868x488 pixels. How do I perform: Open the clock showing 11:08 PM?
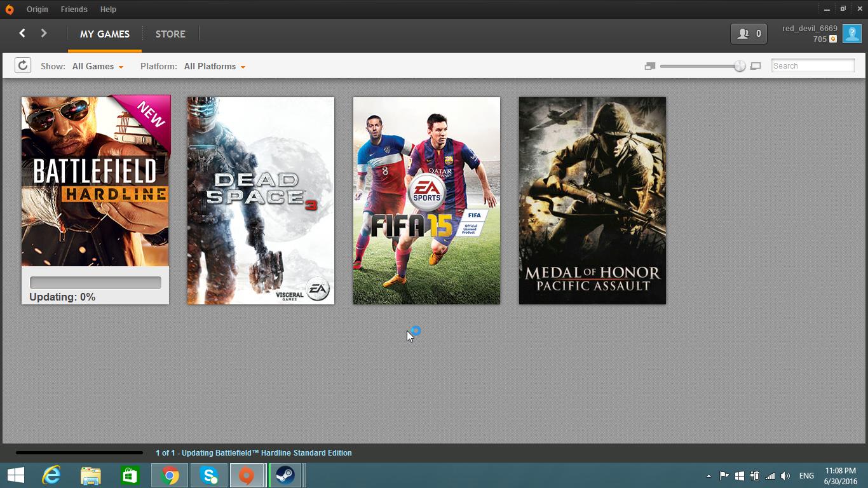click(841, 475)
